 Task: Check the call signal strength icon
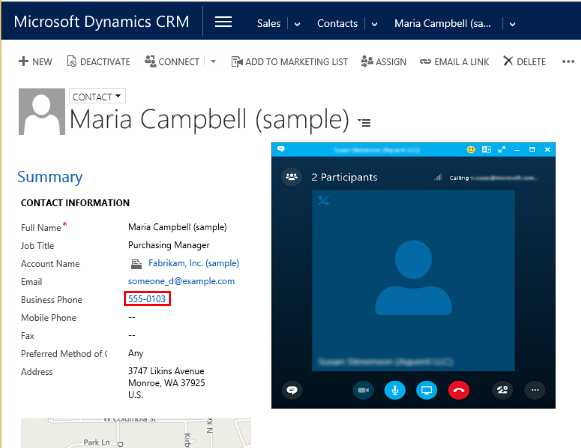click(x=438, y=177)
